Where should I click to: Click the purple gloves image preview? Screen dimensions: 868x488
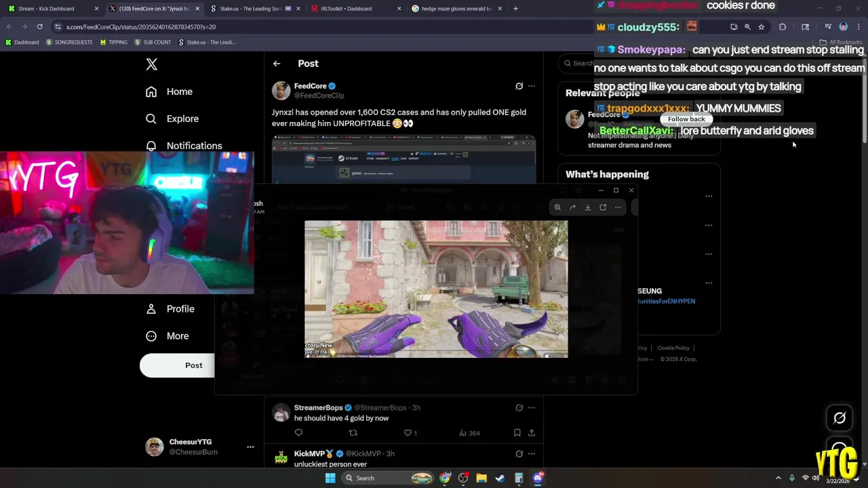pos(436,289)
